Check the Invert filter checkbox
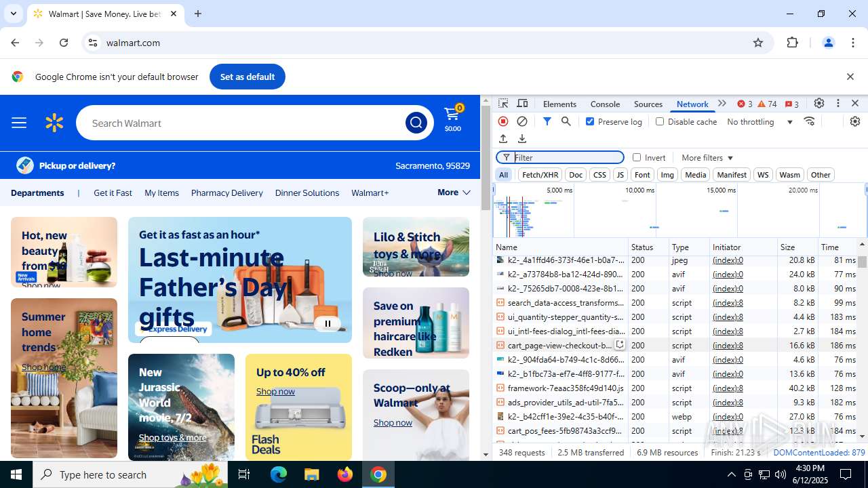 (x=637, y=157)
